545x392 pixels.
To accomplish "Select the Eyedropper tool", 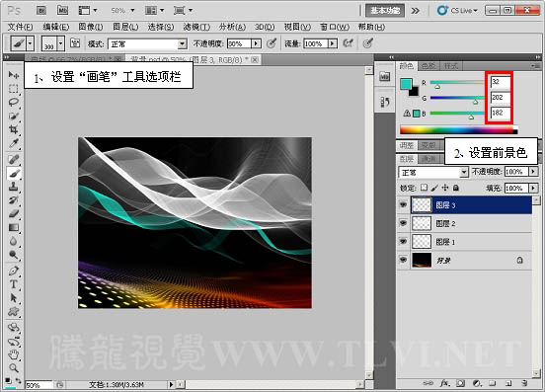I will click(14, 143).
